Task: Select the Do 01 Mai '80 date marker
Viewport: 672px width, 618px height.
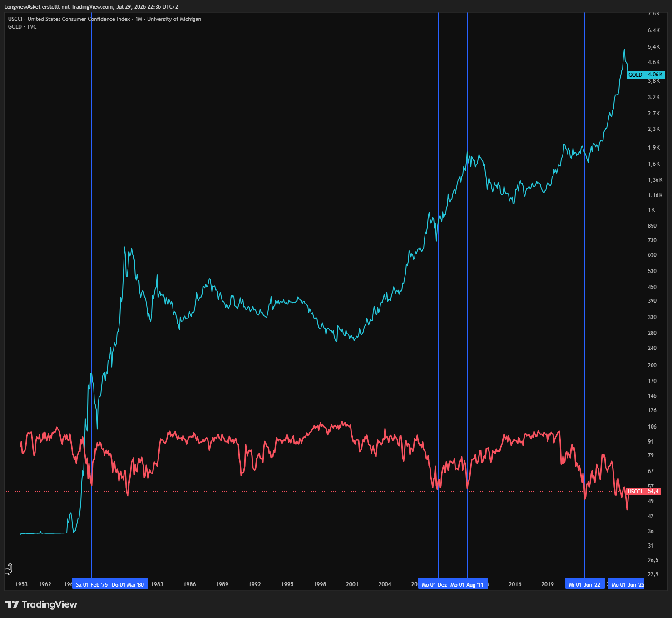Action: click(x=128, y=584)
